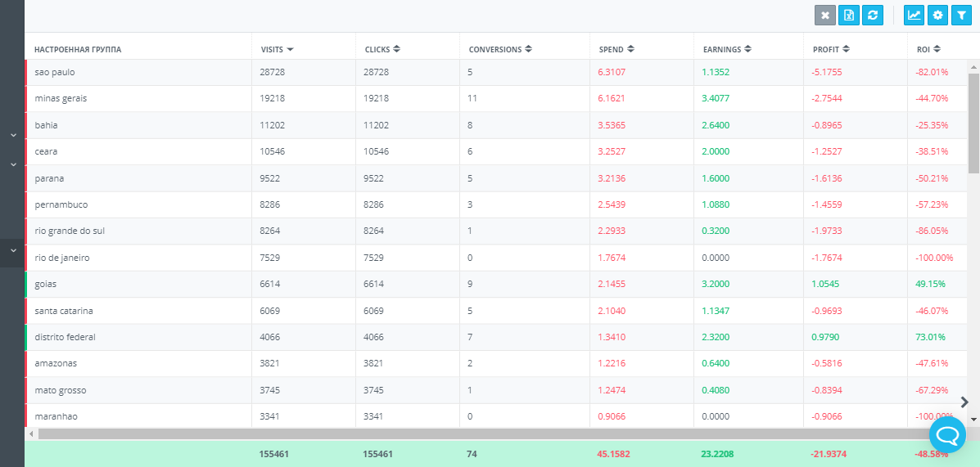Viewport: 980px width, 467px height.
Task: Select the parana row name
Action: point(49,178)
